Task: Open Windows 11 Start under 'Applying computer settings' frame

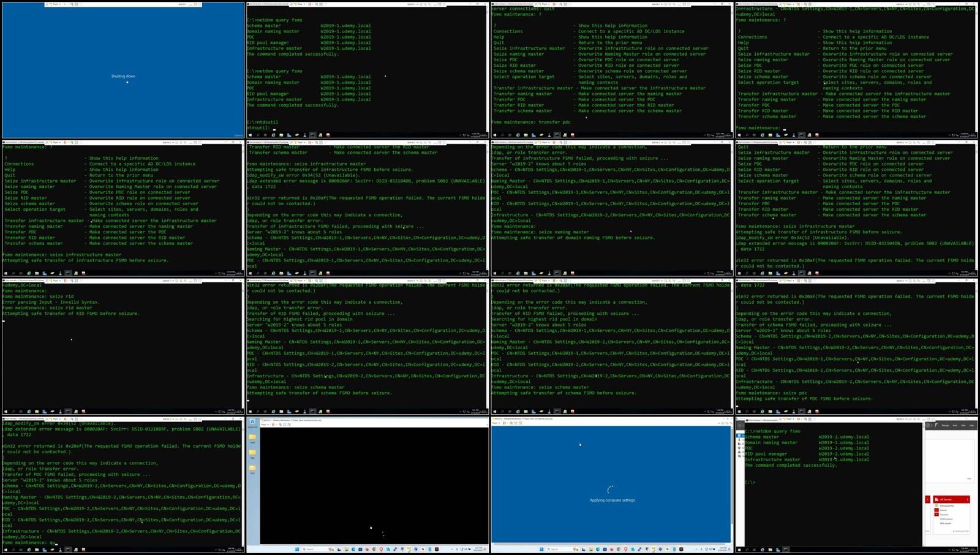Action: tap(541, 549)
